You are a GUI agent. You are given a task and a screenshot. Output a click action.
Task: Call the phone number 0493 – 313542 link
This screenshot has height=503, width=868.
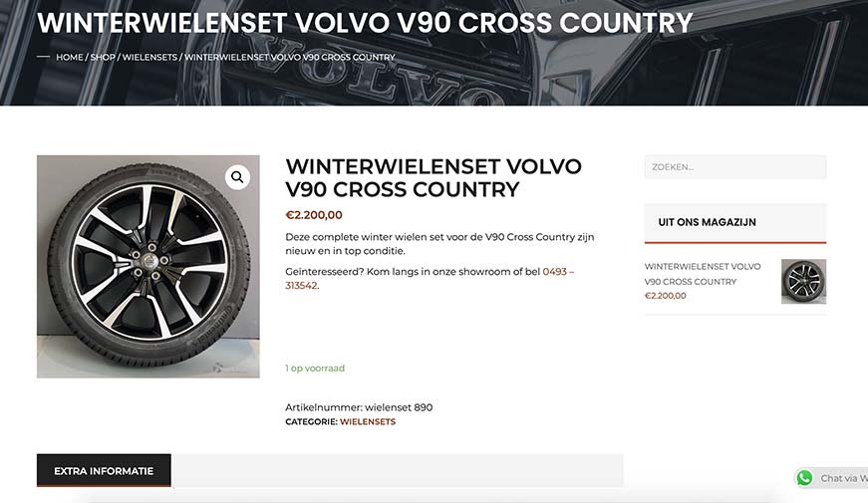point(430,278)
